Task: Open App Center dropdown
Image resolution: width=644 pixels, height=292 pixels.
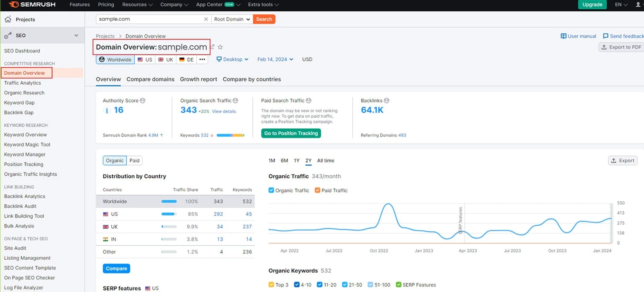Action: tap(218, 5)
